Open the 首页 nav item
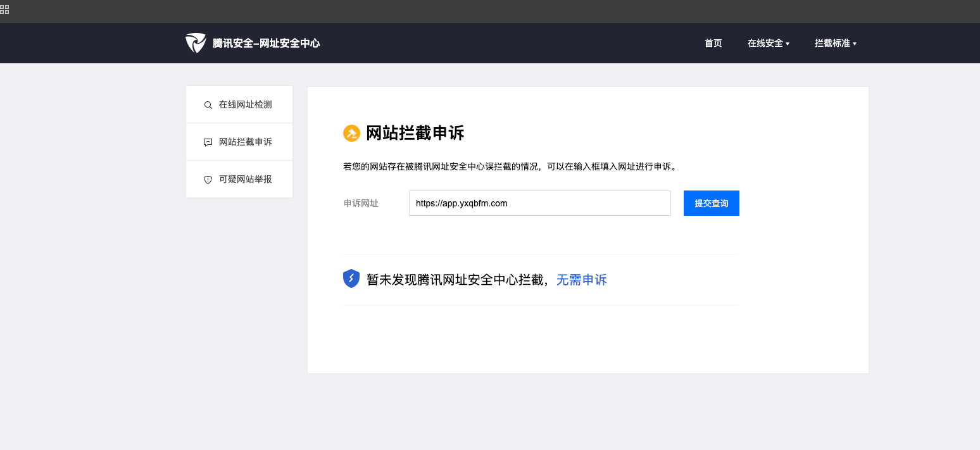This screenshot has height=450, width=980. coord(713,43)
